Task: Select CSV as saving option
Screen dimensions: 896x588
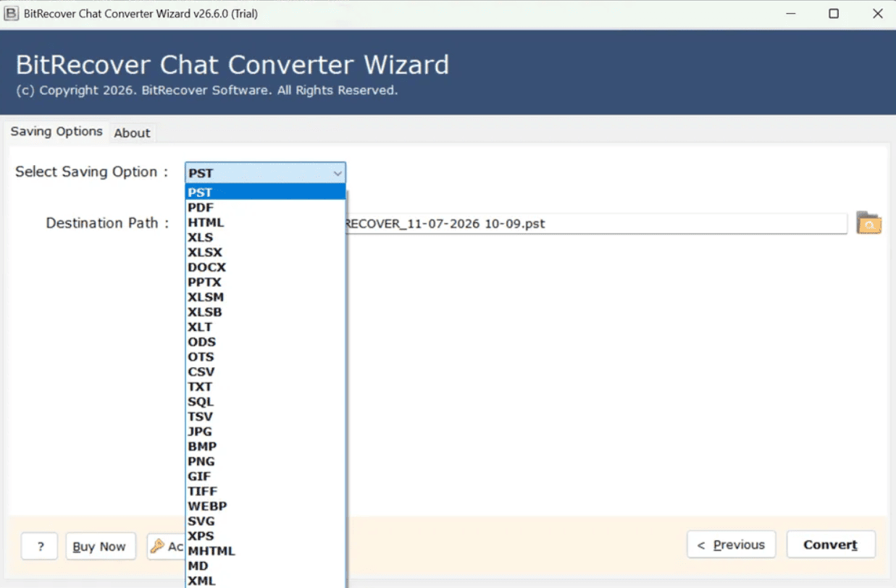Action: click(x=265, y=371)
